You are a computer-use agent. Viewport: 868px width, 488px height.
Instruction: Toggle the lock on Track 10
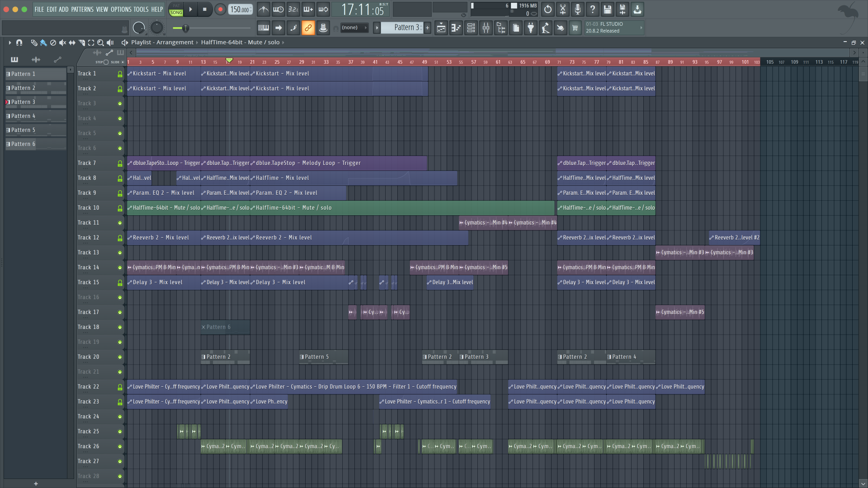pyautogui.click(x=120, y=208)
